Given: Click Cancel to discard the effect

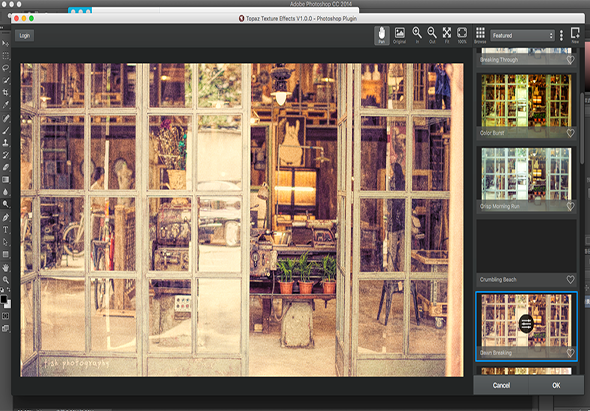Looking at the screenshot, I should tap(501, 385).
